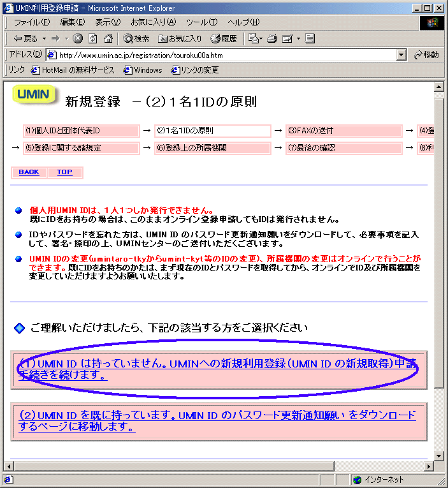Click the TOP link on the page
This screenshot has height=488, width=448.
[x=64, y=172]
